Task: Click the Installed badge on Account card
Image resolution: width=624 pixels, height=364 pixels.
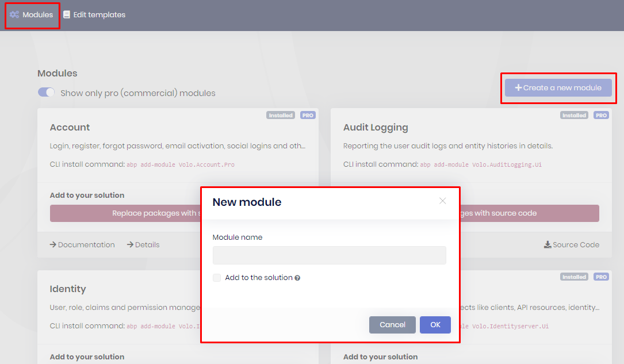Action: point(281,115)
